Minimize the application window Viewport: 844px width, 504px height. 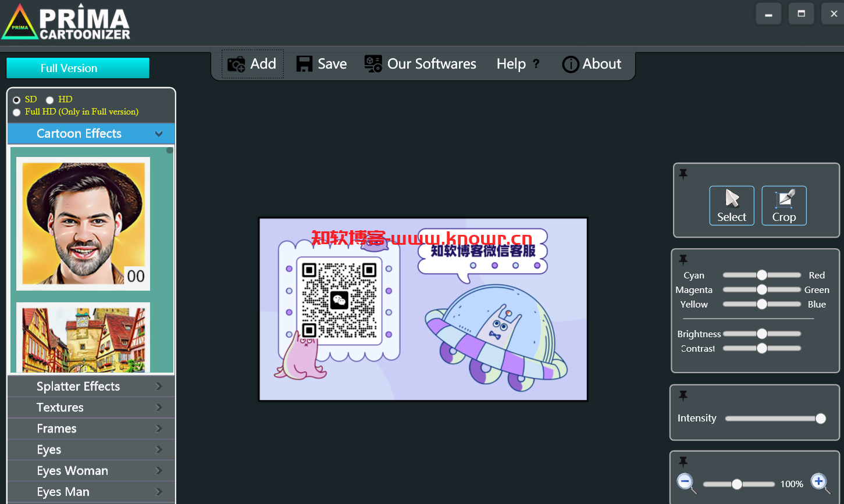(x=768, y=14)
